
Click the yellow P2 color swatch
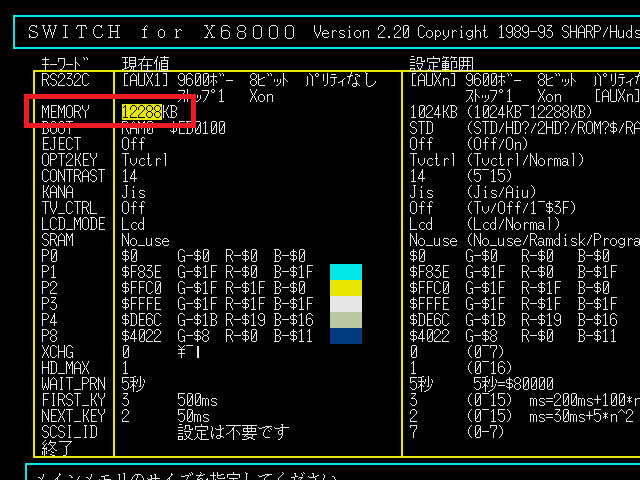(x=346, y=288)
